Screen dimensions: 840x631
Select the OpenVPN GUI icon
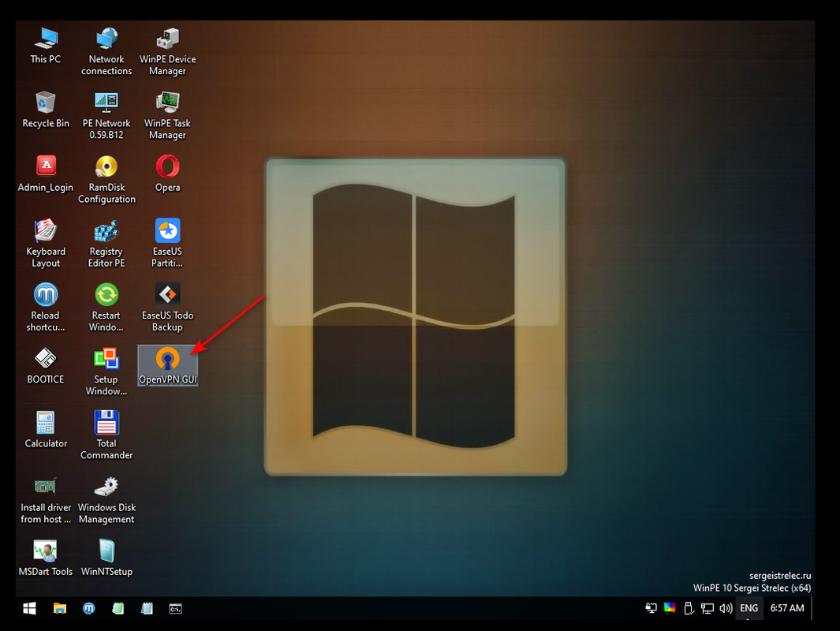pyautogui.click(x=168, y=365)
